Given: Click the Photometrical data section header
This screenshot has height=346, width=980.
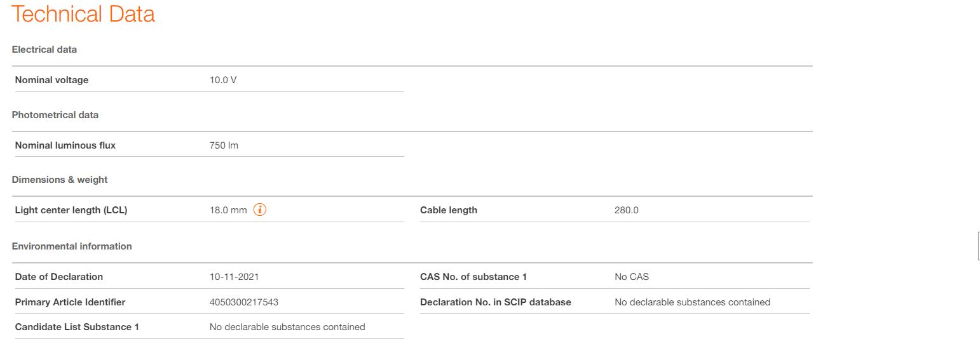Looking at the screenshot, I should tap(55, 115).
